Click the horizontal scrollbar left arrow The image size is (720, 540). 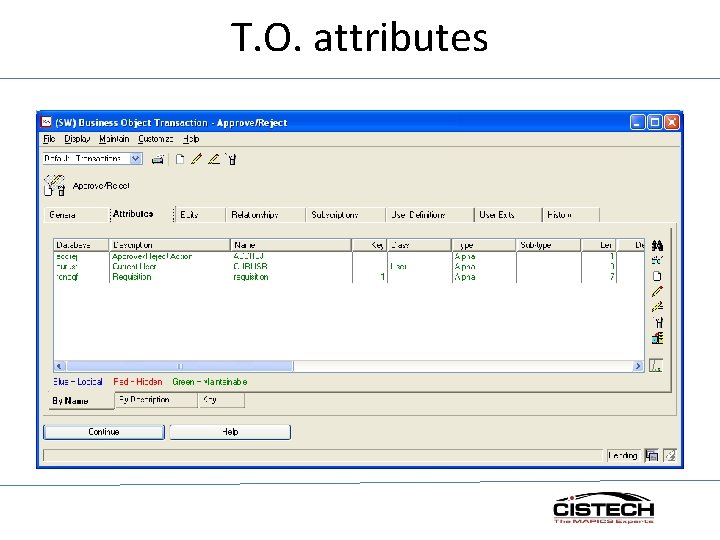59,366
